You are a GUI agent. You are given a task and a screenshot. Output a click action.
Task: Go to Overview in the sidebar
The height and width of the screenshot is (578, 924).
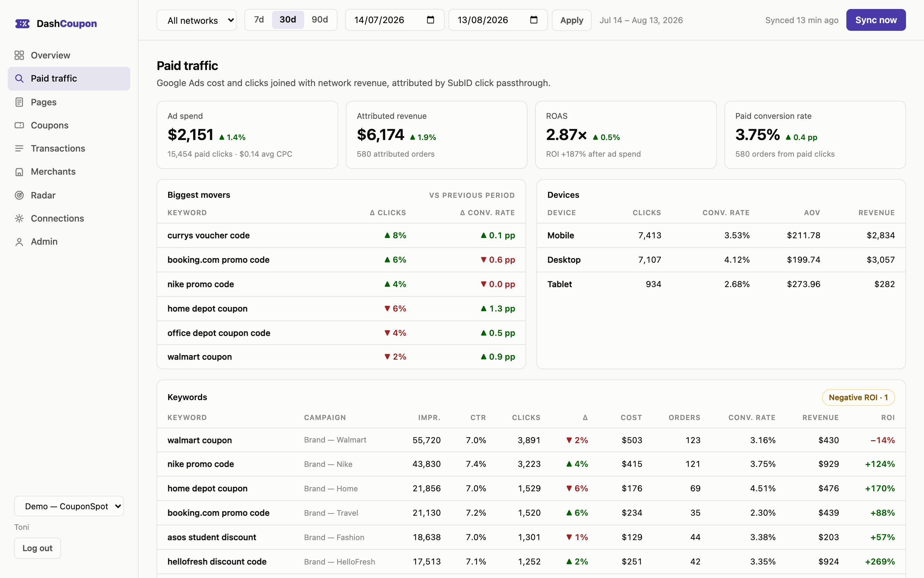click(69, 56)
